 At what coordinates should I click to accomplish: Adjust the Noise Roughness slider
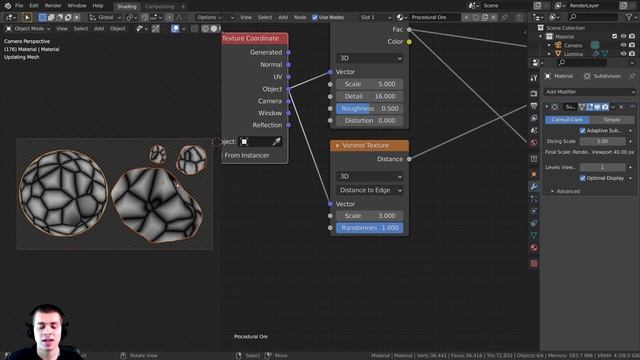coord(369,109)
